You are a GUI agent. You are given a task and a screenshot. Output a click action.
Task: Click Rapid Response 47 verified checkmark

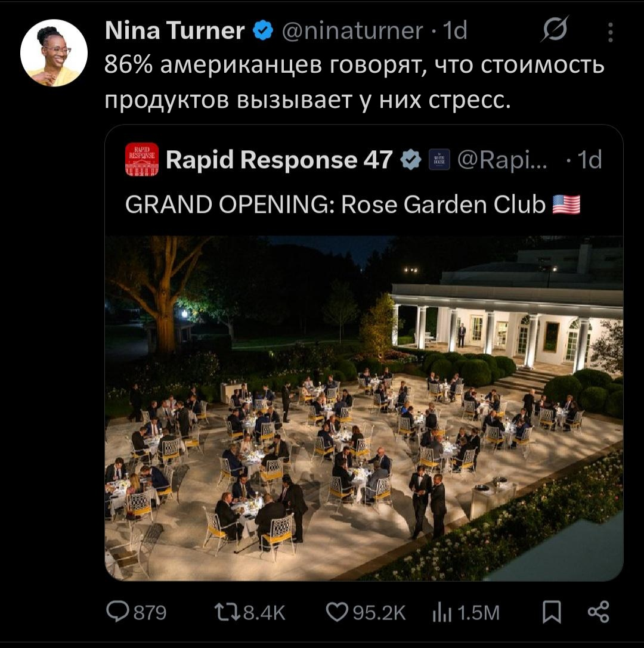coord(411,160)
